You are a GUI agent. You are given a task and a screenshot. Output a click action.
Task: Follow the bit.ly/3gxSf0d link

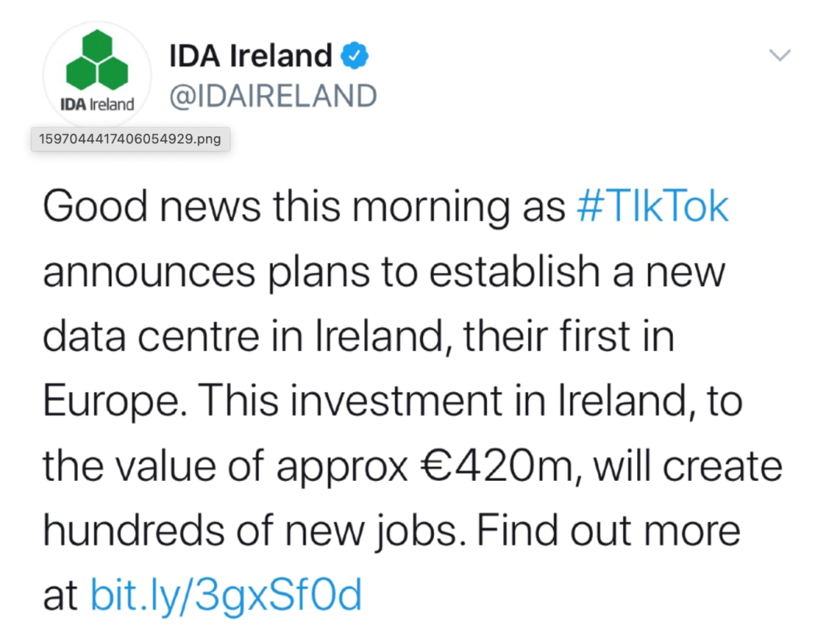pos(226,595)
